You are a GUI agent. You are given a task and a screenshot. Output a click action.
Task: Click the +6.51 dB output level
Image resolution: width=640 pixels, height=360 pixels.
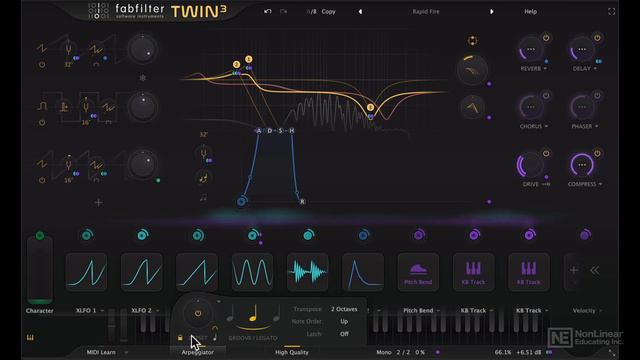[529, 352]
